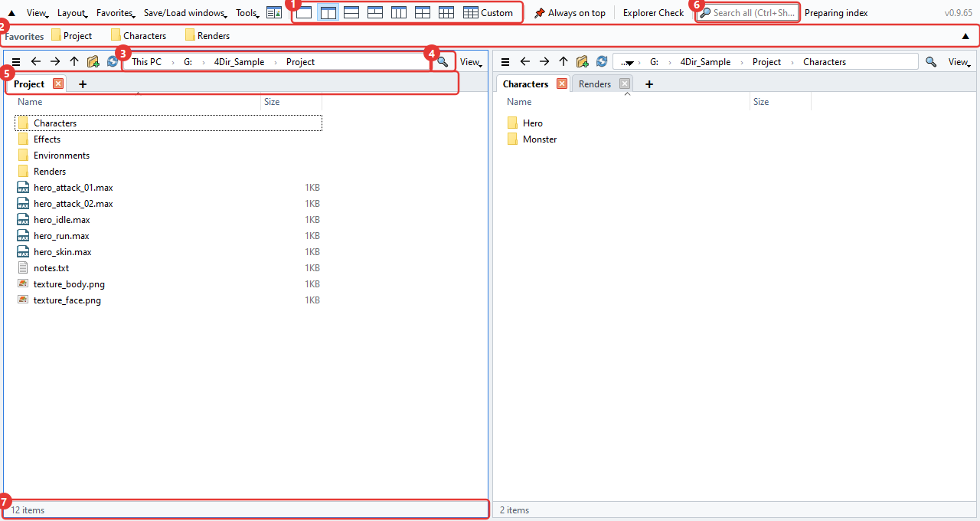Go forward in the left pane
The width and height of the screenshot is (980, 521).
pos(55,62)
